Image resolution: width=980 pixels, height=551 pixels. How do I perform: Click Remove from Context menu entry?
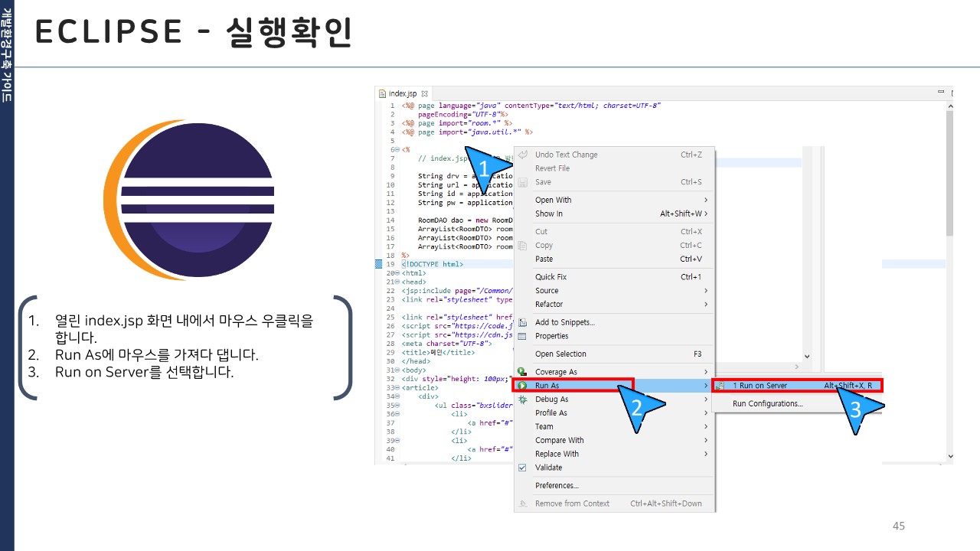613,504
